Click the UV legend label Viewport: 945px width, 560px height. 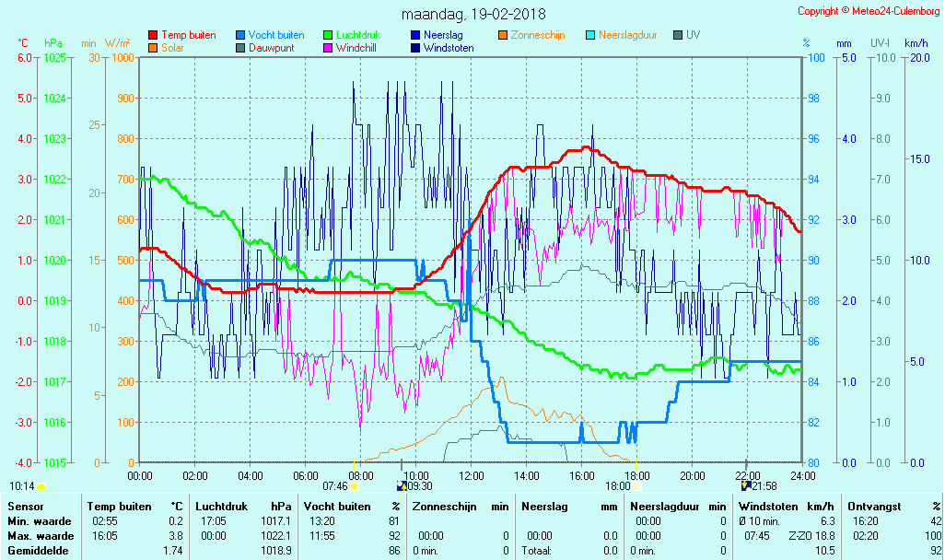pos(693,35)
